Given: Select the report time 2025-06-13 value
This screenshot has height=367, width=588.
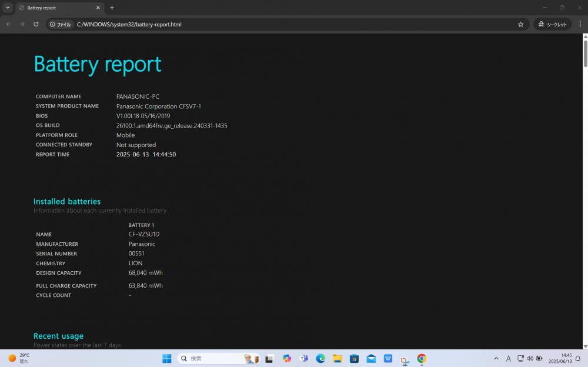Looking at the screenshot, I should click(x=146, y=154).
